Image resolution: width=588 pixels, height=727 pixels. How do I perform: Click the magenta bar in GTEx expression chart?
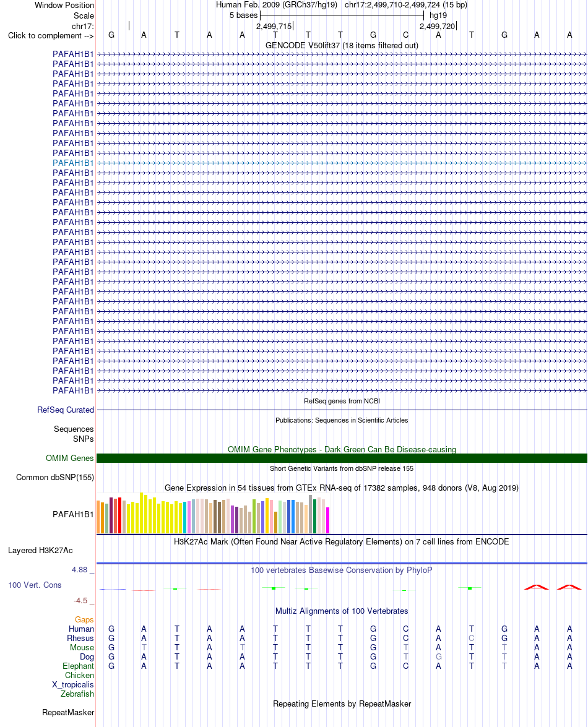(327, 520)
